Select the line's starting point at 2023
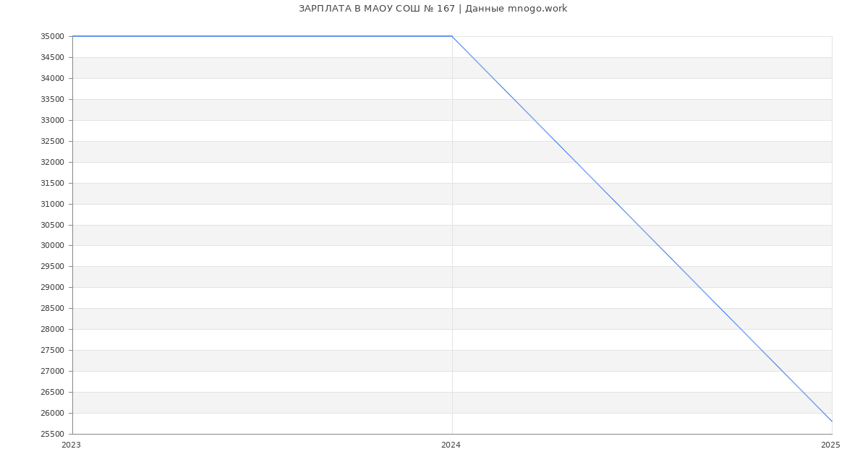 [73, 36]
